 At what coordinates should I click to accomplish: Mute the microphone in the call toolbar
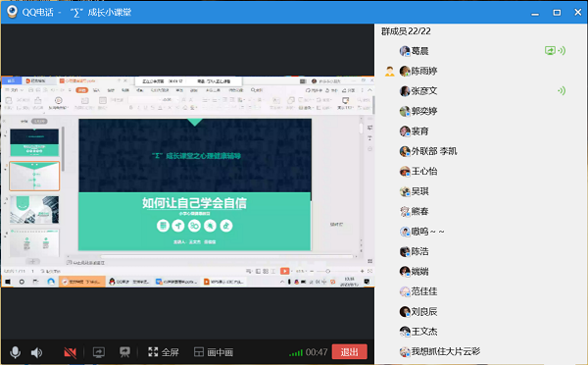(15, 352)
